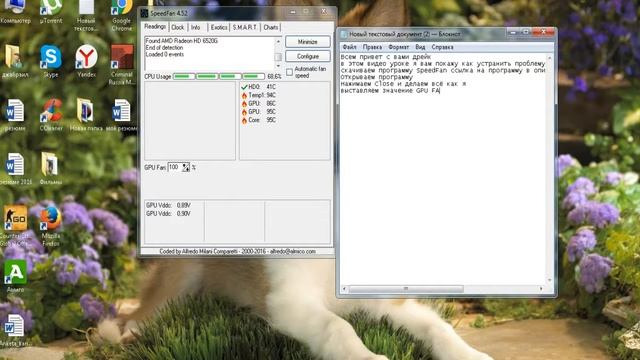Click the 'Всем привет с вами дрейк' line in Notepad

tap(386, 57)
